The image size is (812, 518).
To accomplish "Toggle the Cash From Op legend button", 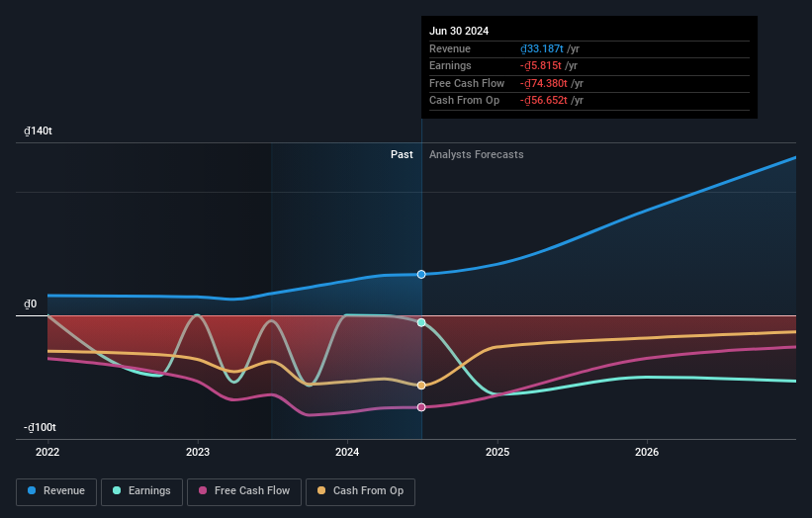I will (360, 491).
